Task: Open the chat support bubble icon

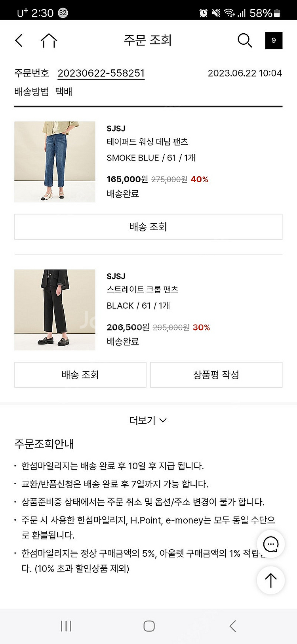Action: (271, 544)
